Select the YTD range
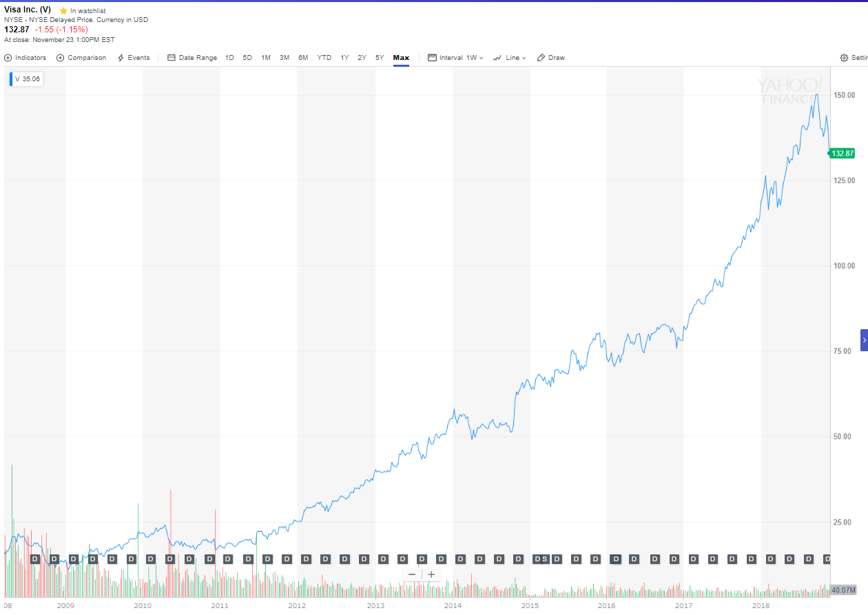The height and width of the screenshot is (615, 868). 324,58
